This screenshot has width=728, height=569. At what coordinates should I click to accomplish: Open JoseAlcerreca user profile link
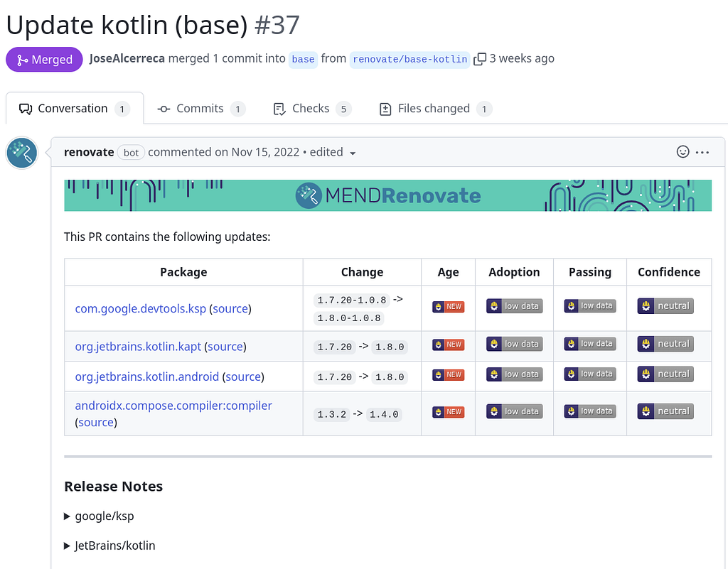coord(127,58)
